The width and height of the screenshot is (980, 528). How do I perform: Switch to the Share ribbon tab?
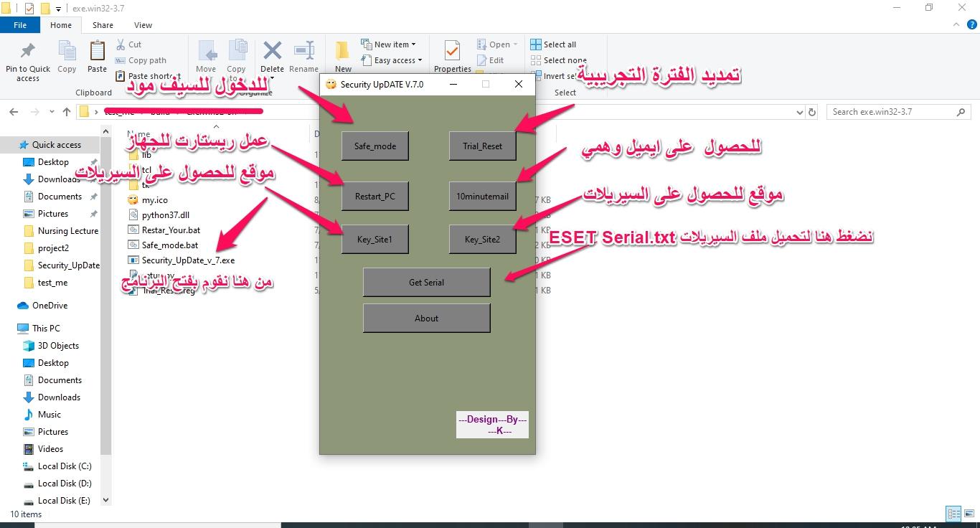click(103, 25)
